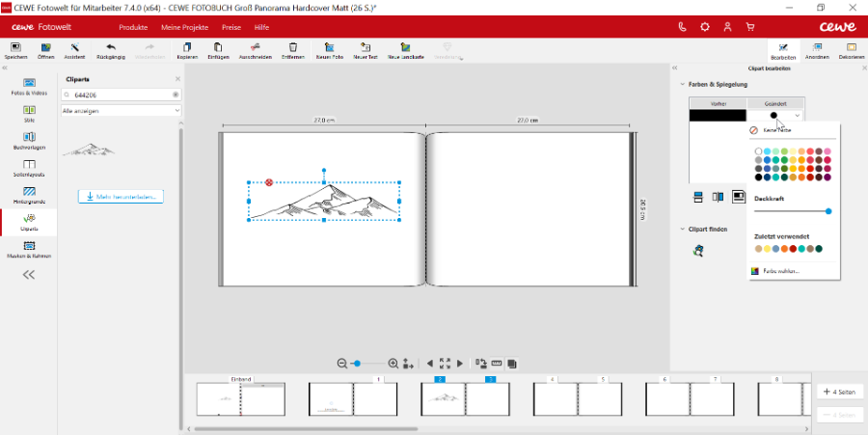The width and height of the screenshot is (868, 435).
Task: Launch the Assistent wizard tool
Action: click(x=74, y=50)
